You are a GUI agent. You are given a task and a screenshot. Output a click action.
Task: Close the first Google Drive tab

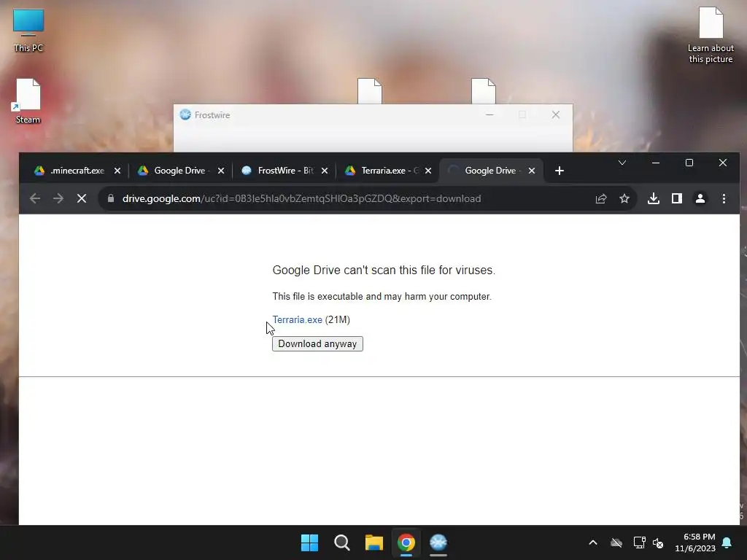click(x=221, y=171)
